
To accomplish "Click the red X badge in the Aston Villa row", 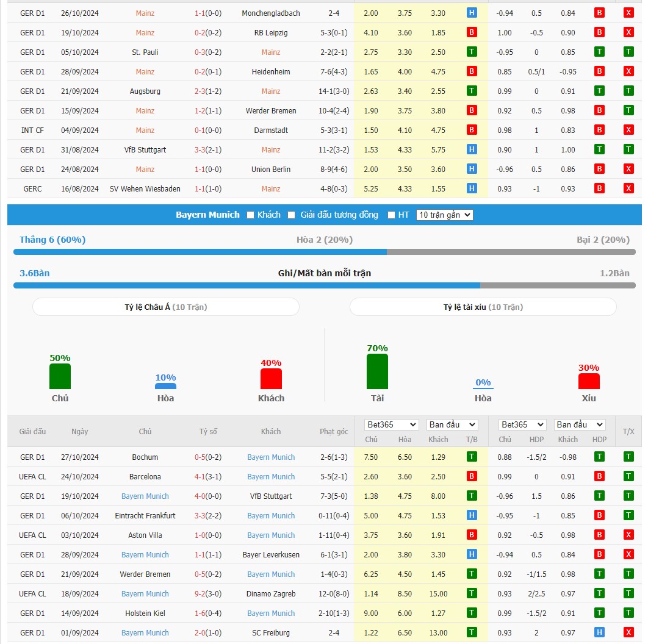I will pyautogui.click(x=628, y=535).
